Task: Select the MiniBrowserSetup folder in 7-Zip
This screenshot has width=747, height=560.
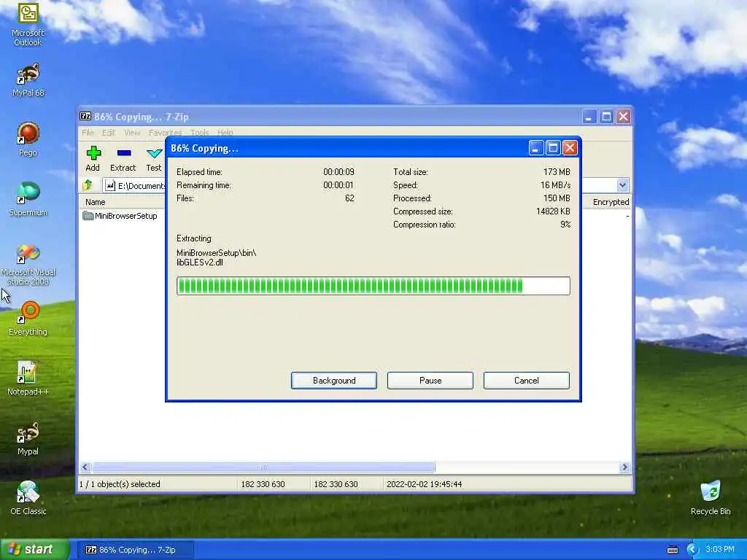Action: click(120, 216)
